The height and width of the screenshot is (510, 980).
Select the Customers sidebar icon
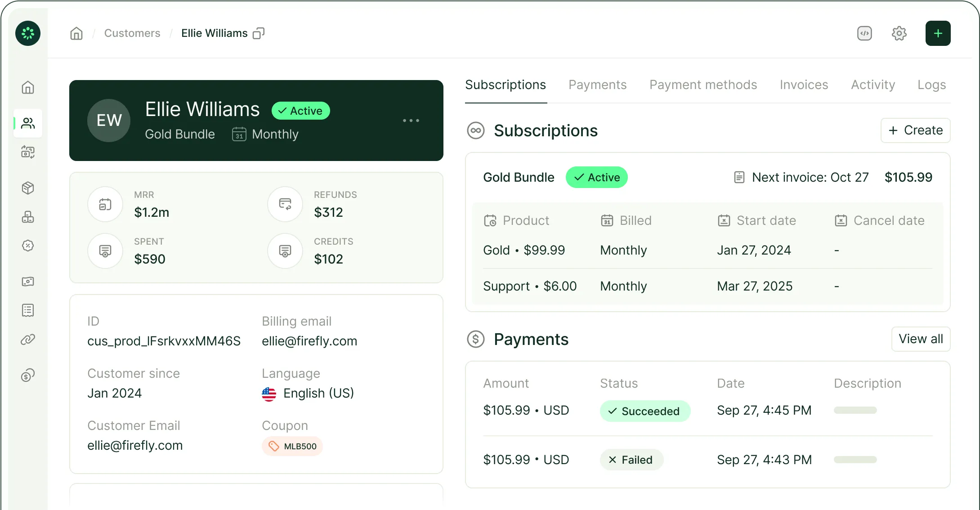(x=28, y=123)
